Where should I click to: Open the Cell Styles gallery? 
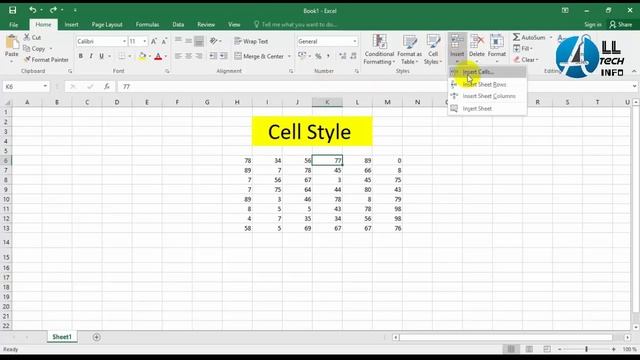pos(433,49)
